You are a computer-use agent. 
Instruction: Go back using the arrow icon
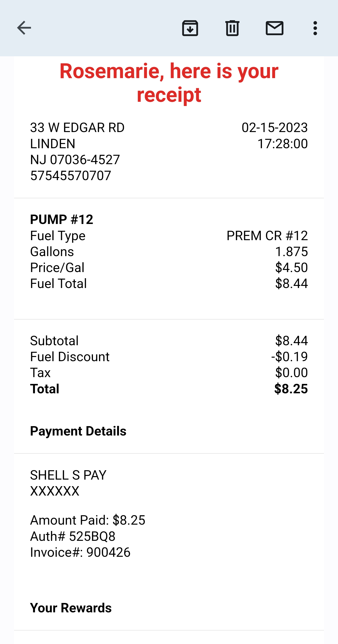coord(24,28)
